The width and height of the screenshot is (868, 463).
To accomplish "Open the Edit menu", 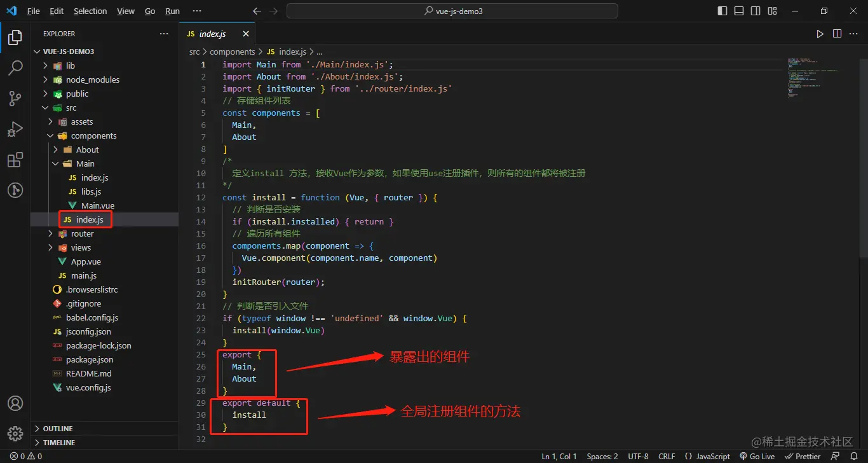I will (57, 11).
